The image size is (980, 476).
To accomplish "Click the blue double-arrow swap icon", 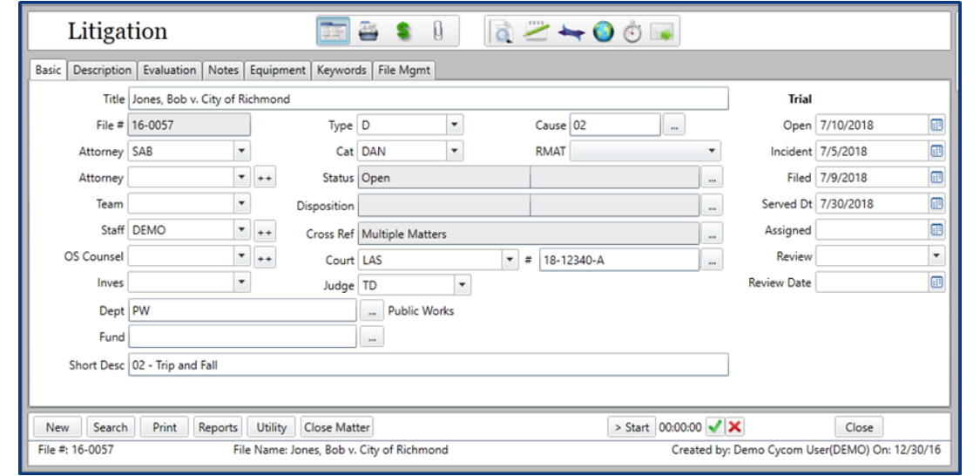I will (571, 32).
